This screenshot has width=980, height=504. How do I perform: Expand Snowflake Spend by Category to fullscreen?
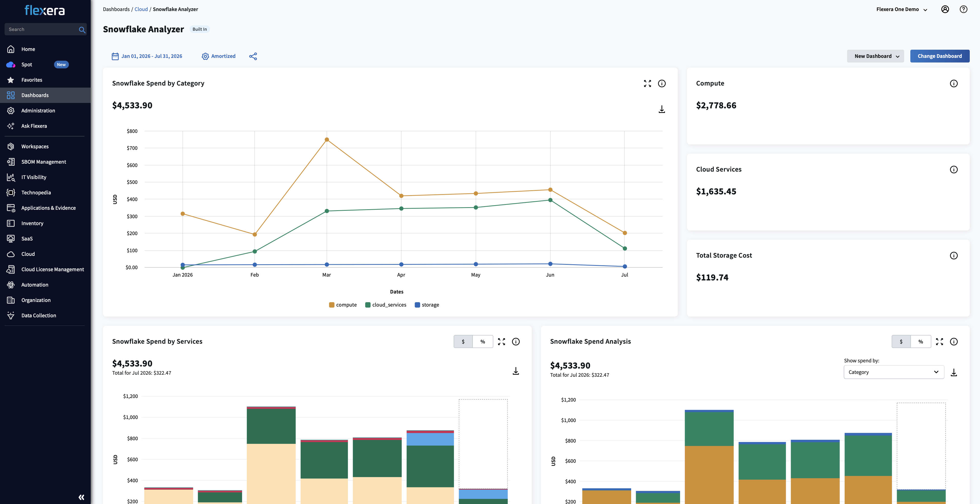(x=648, y=83)
